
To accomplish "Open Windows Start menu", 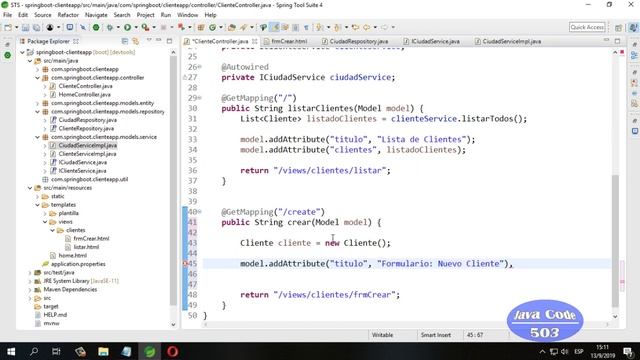I will click(x=11, y=351).
